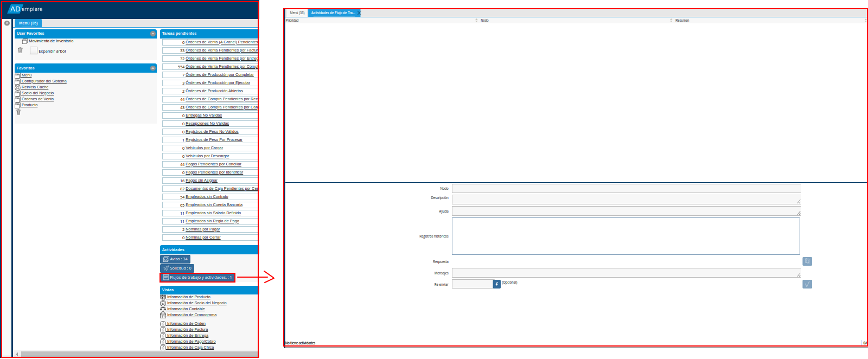Screen dimensions: 868x359
Task: Click the Ayuda text area
Action: (x=626, y=211)
